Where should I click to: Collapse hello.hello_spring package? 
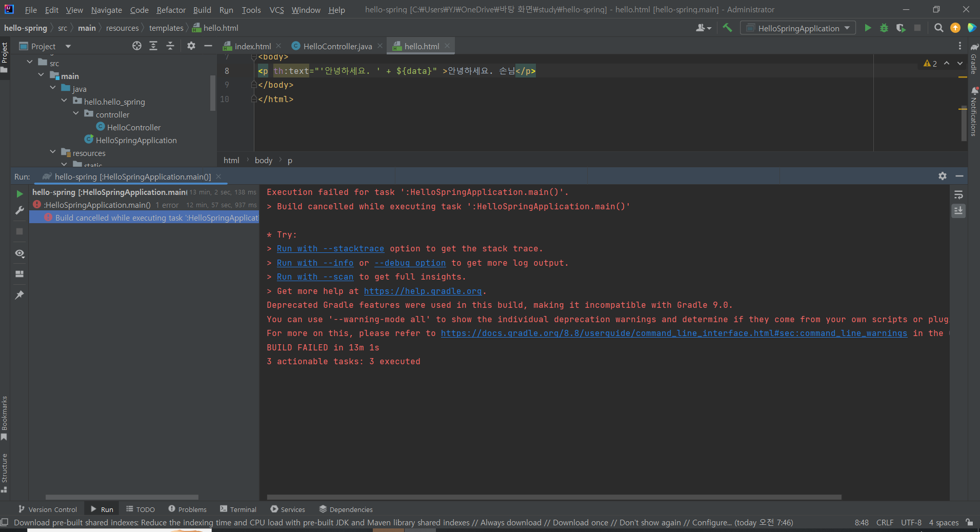click(x=64, y=101)
